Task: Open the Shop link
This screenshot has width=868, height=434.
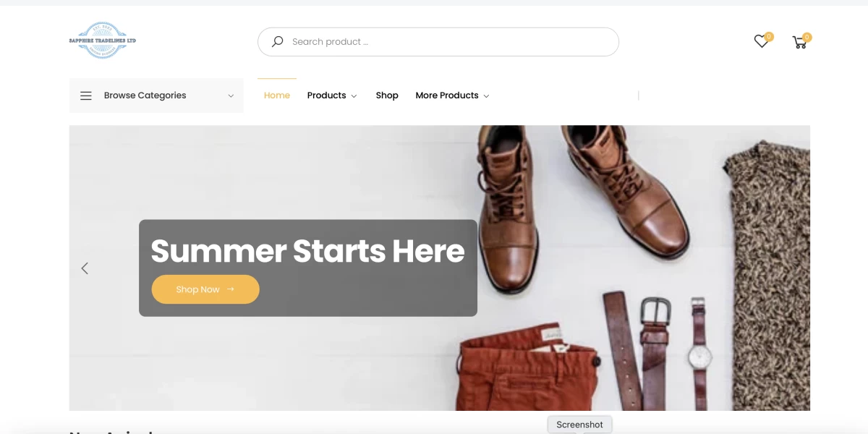Action: pyautogui.click(x=387, y=95)
